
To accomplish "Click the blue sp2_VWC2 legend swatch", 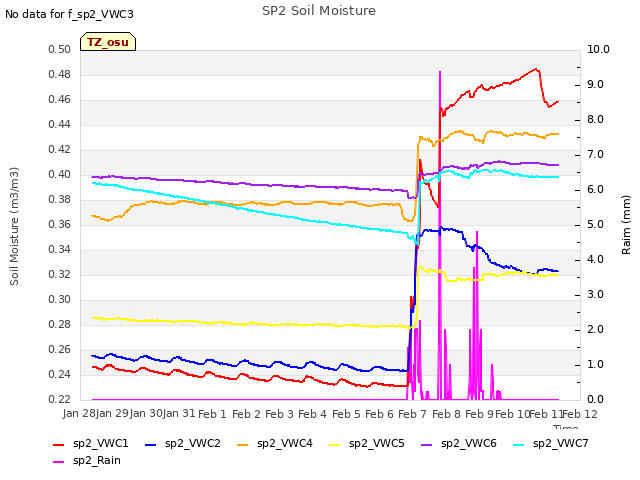I will point(151,445).
